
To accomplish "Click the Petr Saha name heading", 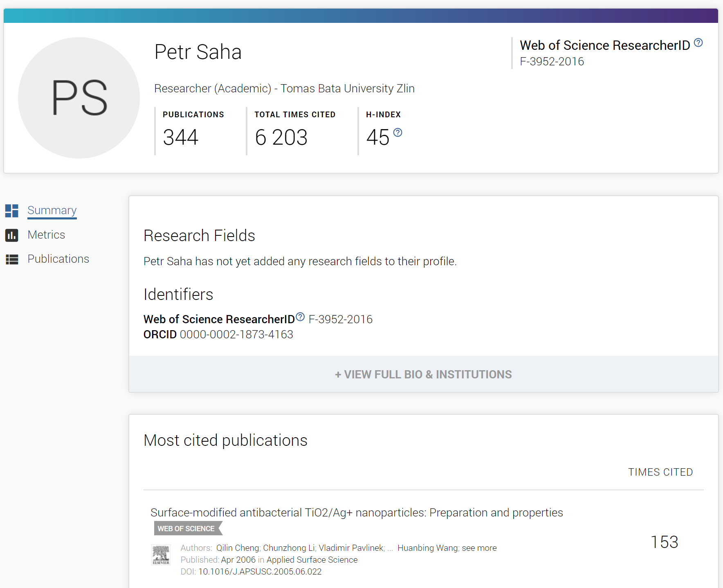I will [x=198, y=52].
